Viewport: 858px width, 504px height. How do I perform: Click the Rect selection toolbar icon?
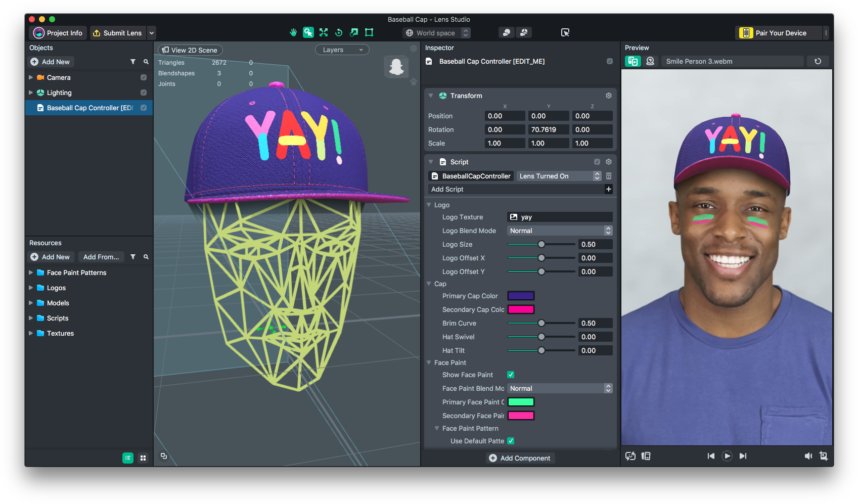369,32
